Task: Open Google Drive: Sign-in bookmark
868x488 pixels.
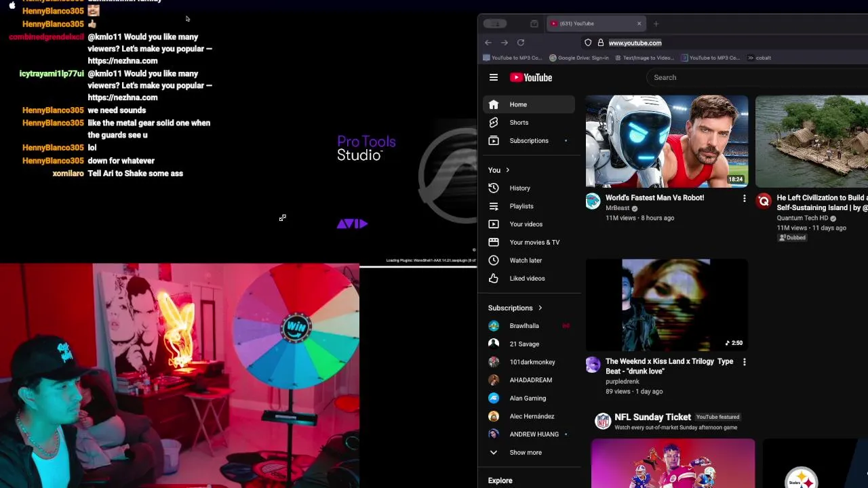Action: click(x=578, y=58)
